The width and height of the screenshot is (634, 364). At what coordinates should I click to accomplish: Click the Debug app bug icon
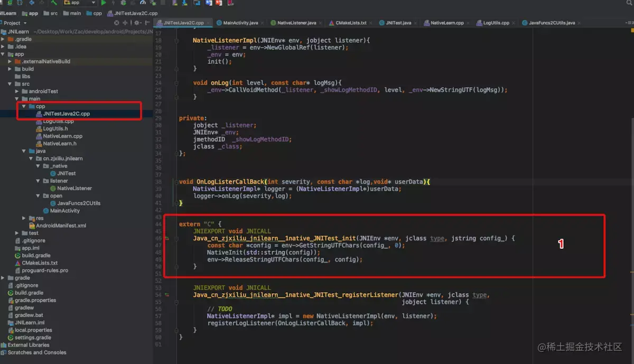pyautogui.click(x=123, y=3)
